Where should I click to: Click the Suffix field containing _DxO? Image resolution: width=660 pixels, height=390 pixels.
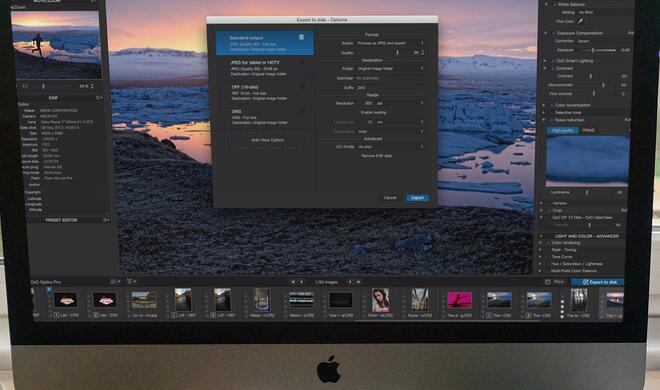390,88
